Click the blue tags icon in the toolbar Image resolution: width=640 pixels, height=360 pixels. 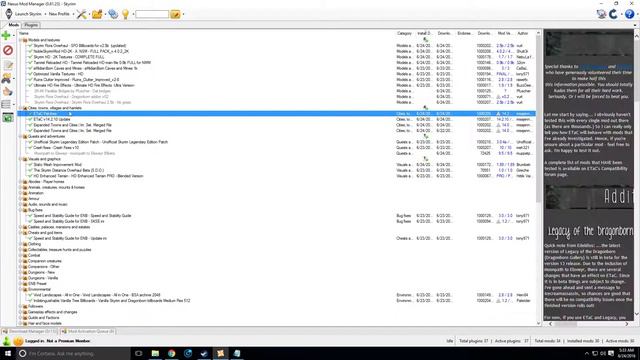click(113, 14)
